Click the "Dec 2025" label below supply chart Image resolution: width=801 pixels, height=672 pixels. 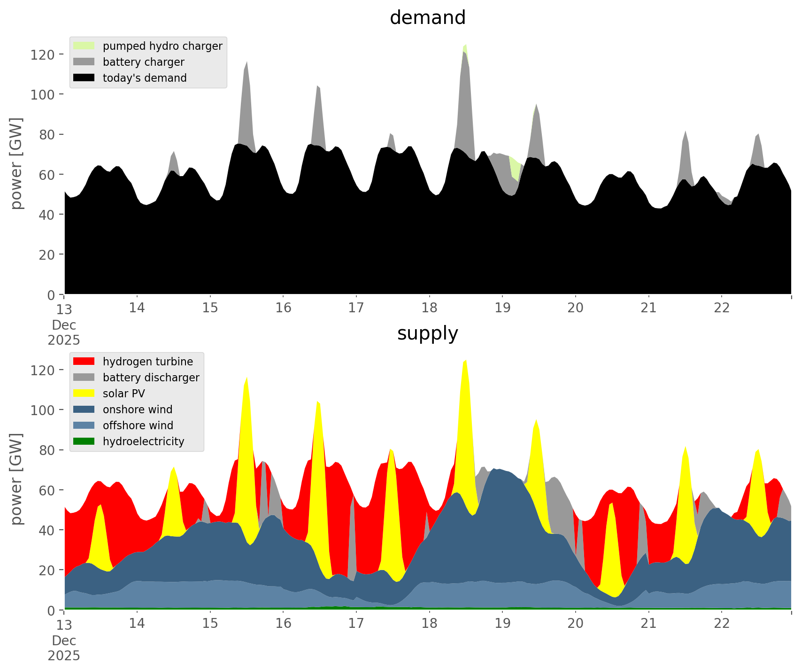pos(64,648)
